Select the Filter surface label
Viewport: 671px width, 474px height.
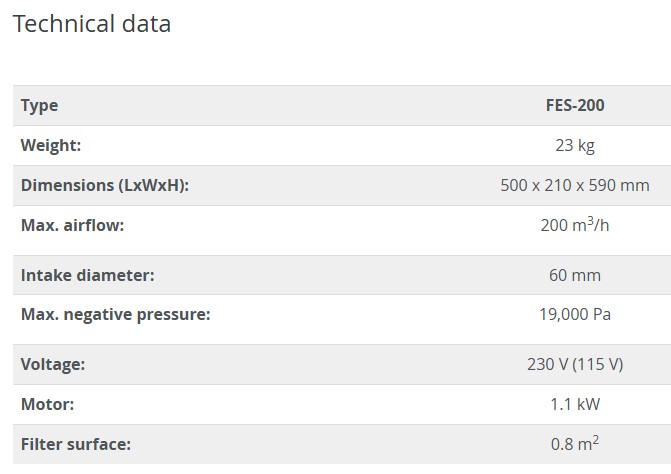[76, 444]
